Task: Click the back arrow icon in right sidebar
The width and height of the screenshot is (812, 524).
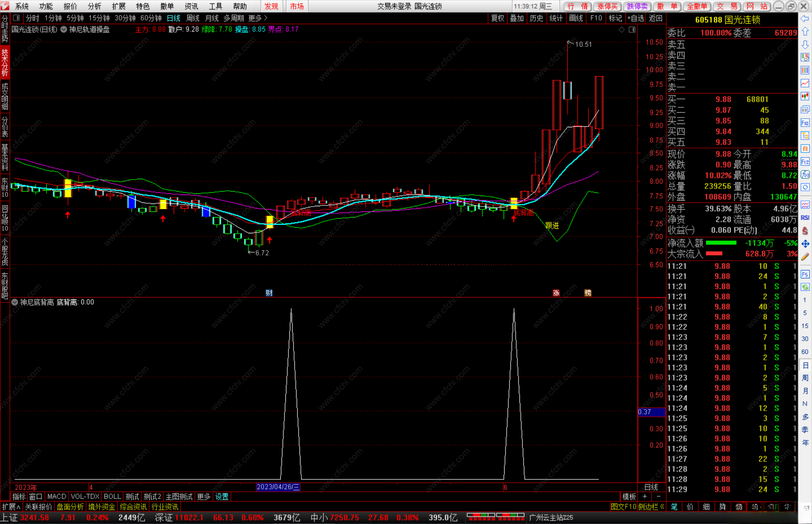Action: [x=805, y=18]
